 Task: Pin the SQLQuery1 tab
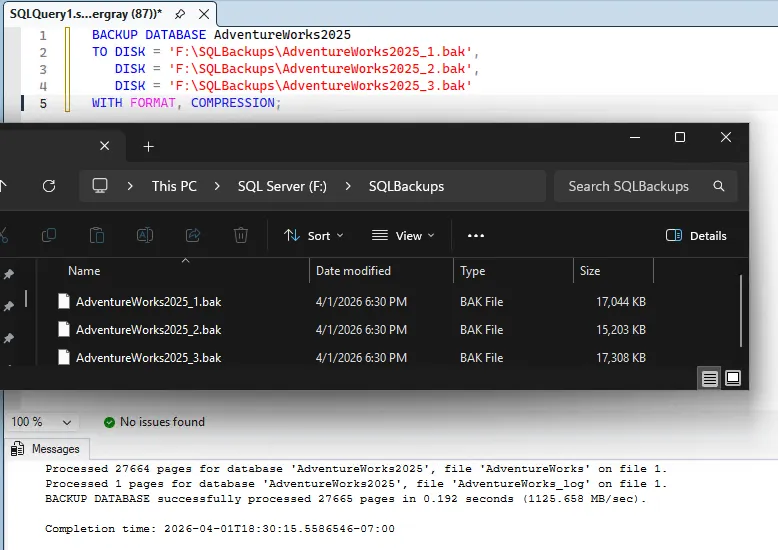coord(181,14)
